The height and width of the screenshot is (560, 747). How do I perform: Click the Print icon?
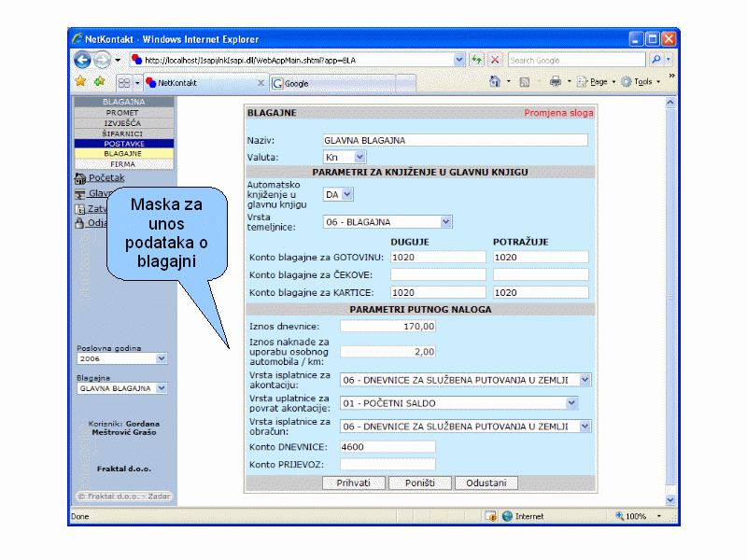(555, 82)
